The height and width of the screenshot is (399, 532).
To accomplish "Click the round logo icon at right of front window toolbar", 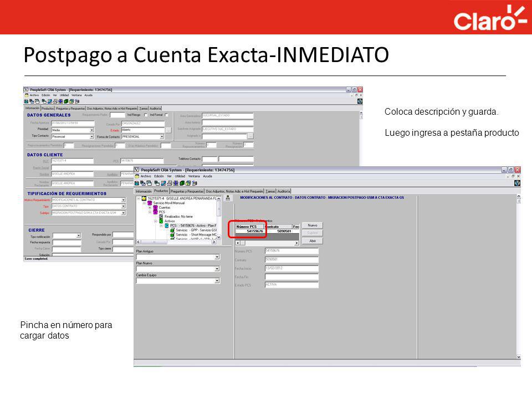I will 518,183.
